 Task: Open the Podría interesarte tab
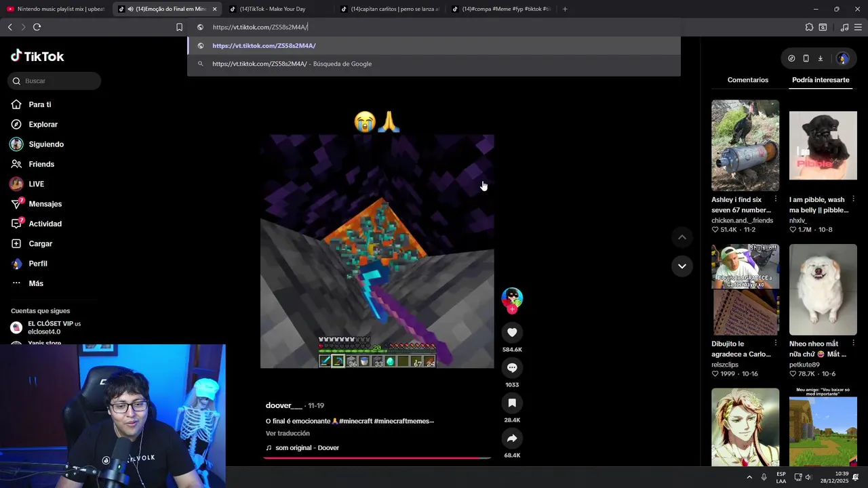coord(821,80)
